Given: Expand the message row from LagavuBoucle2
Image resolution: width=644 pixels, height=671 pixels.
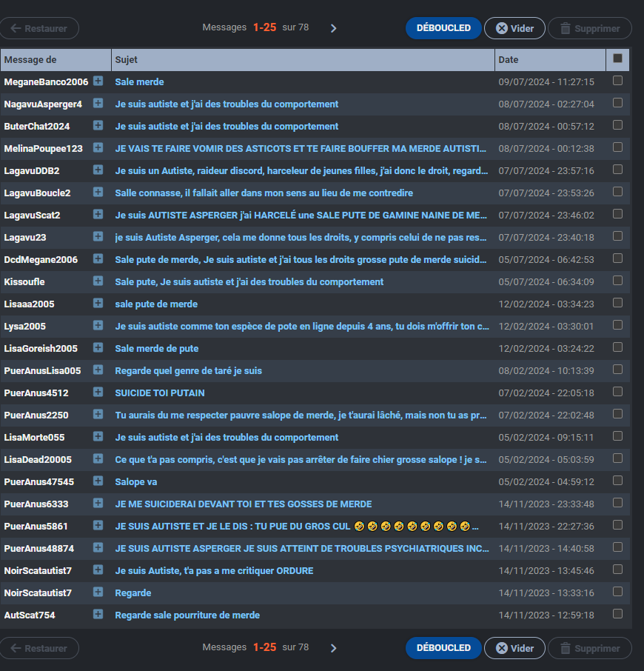Looking at the screenshot, I should click(98, 193).
